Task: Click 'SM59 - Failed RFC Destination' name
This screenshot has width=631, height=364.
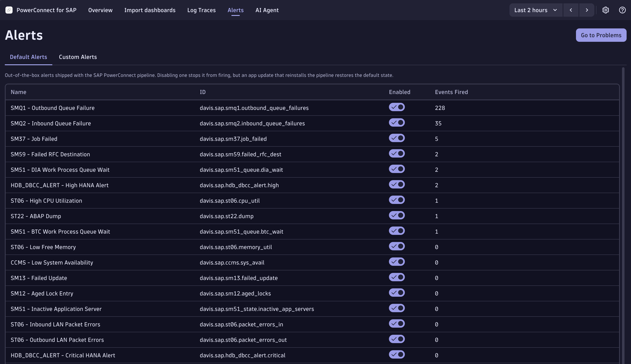Action: [x=50, y=154]
